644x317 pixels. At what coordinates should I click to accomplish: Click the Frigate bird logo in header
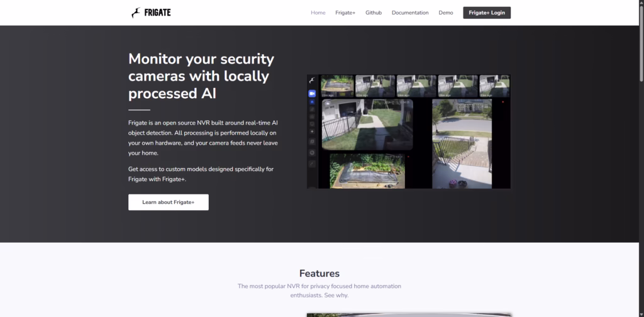pyautogui.click(x=136, y=13)
